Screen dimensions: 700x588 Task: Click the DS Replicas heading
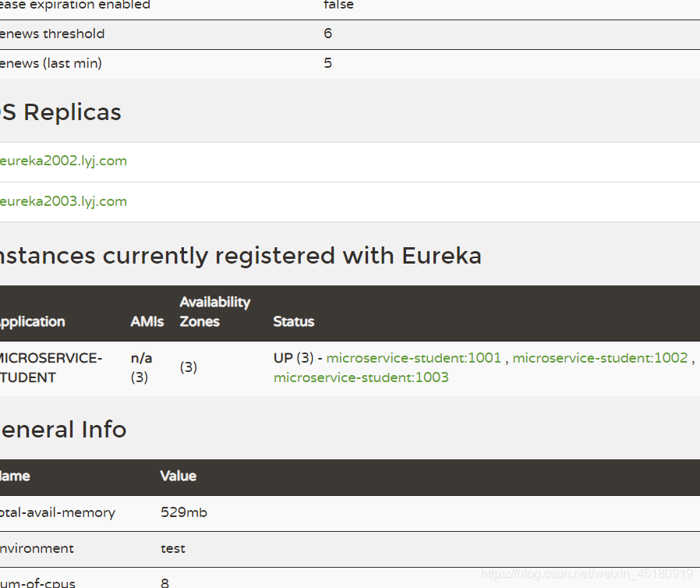click(61, 112)
